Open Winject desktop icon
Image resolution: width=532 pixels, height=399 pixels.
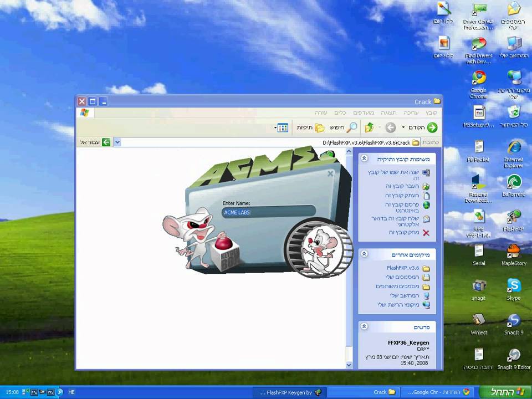coord(479,324)
